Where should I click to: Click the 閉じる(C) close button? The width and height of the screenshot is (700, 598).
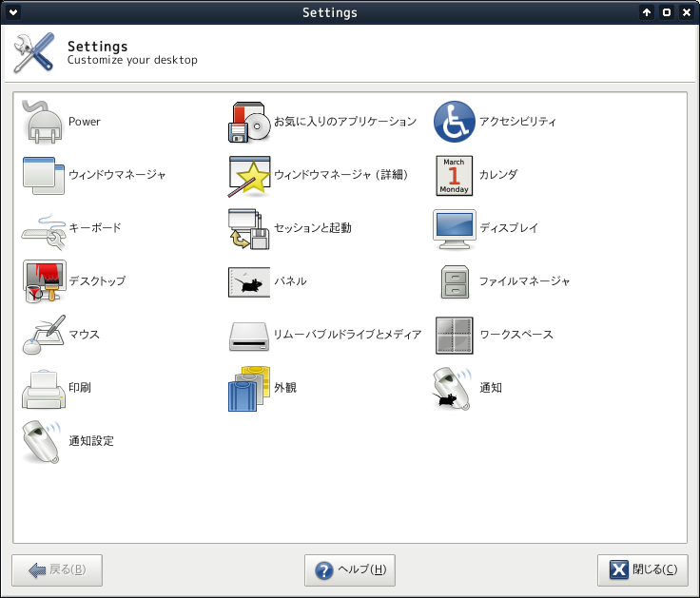tap(643, 569)
